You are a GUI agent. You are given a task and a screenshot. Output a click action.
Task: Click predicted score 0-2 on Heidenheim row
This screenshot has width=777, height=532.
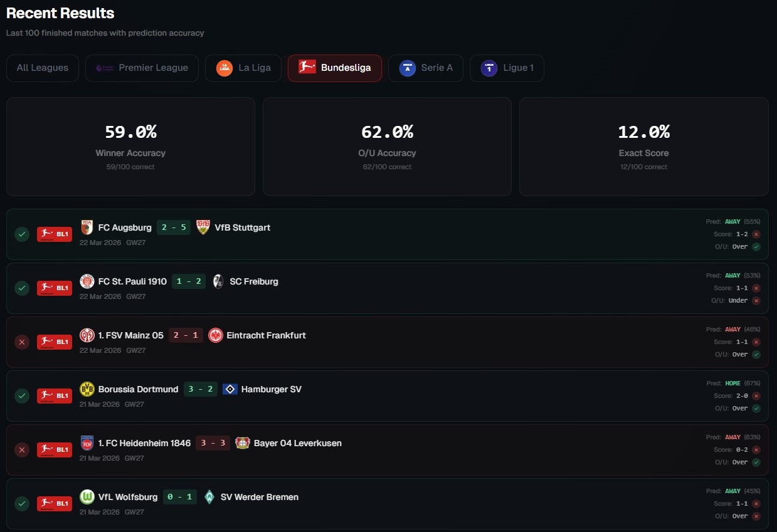[742, 449]
